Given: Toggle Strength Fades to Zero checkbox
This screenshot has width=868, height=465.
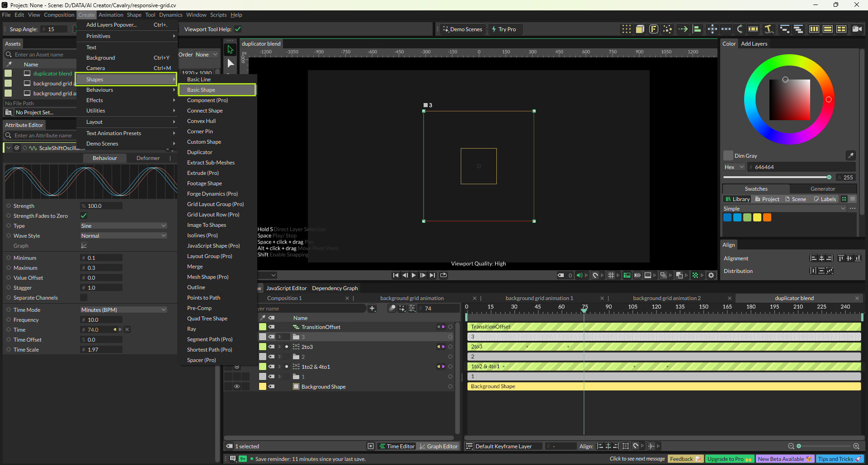Looking at the screenshot, I should (84, 216).
